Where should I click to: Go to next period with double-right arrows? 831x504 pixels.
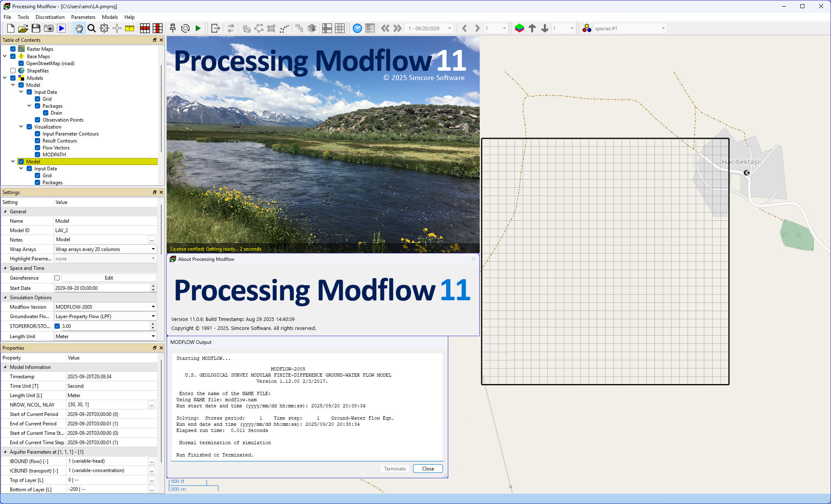point(397,28)
